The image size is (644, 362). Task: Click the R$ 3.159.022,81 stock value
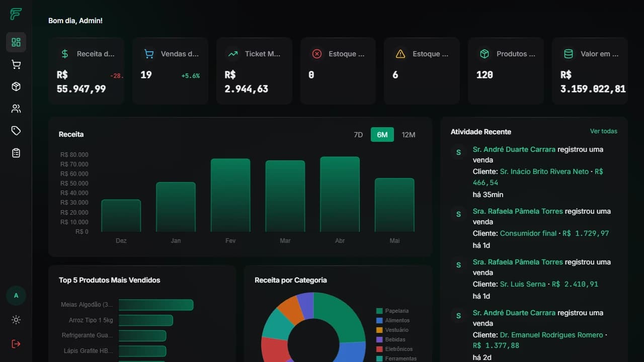click(x=593, y=82)
